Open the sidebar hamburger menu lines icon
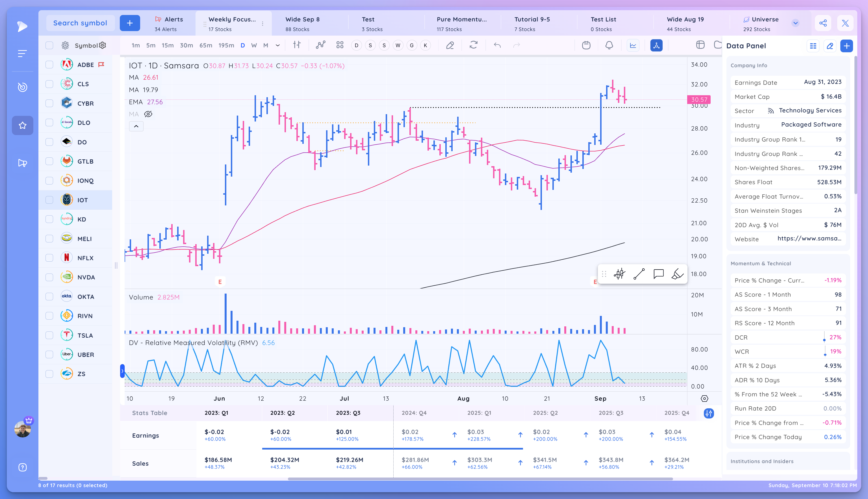The image size is (868, 499). pos(22,53)
